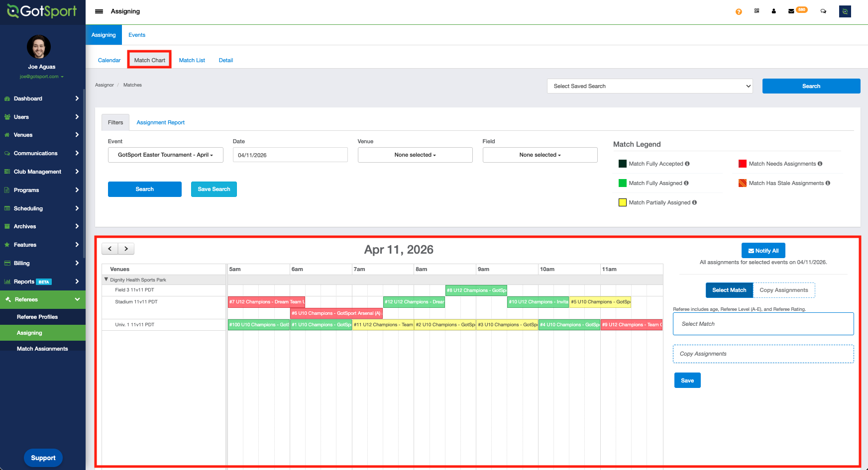The image size is (868, 470).
Task: Advance to next day with right arrow
Action: (x=126, y=249)
